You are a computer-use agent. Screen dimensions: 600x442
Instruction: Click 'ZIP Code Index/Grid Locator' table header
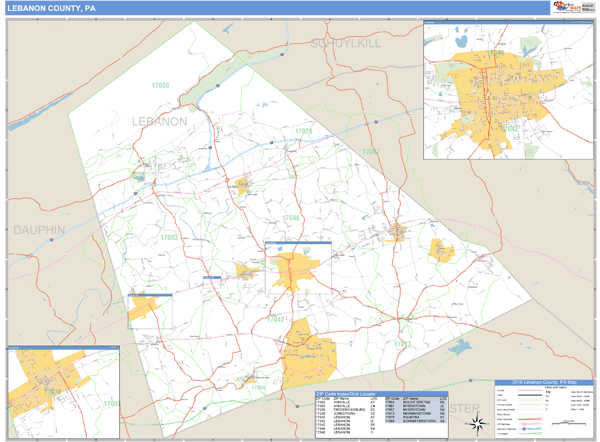382,394
